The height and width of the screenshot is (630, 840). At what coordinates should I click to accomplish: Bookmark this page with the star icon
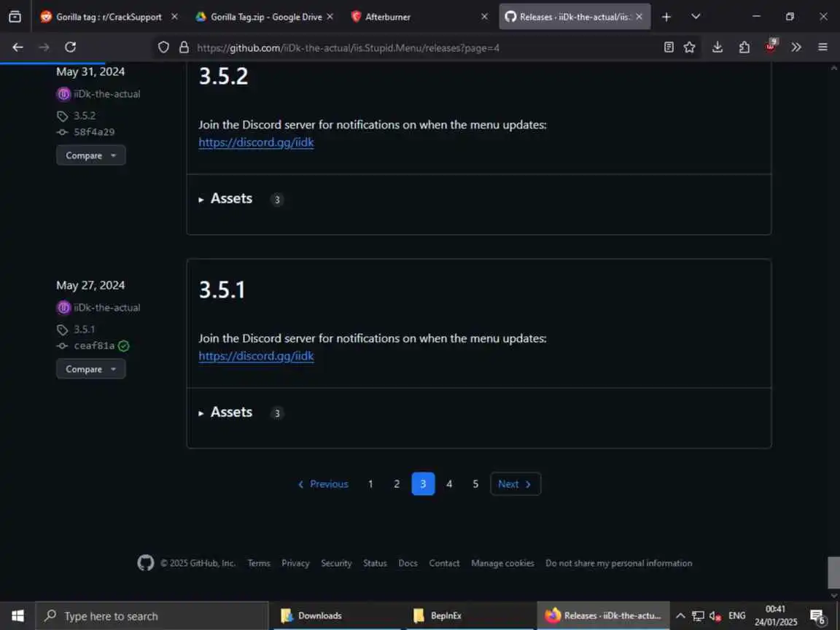click(x=690, y=47)
